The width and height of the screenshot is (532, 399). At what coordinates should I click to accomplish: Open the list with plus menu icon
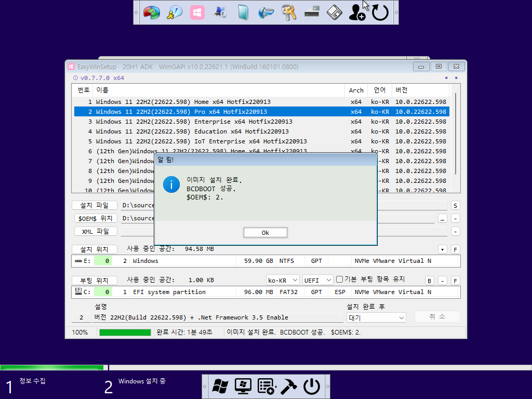[x=266, y=387]
